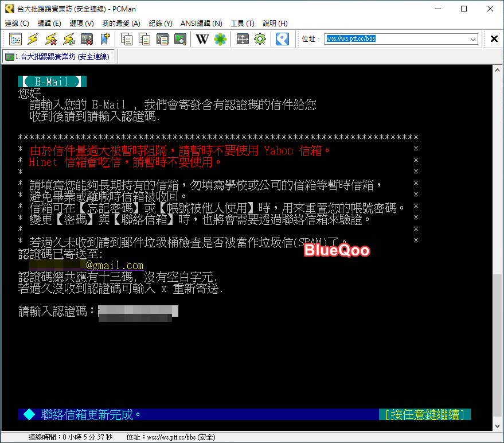
Task: Click the yellow lightning quick connect icon
Action: (x=33, y=39)
